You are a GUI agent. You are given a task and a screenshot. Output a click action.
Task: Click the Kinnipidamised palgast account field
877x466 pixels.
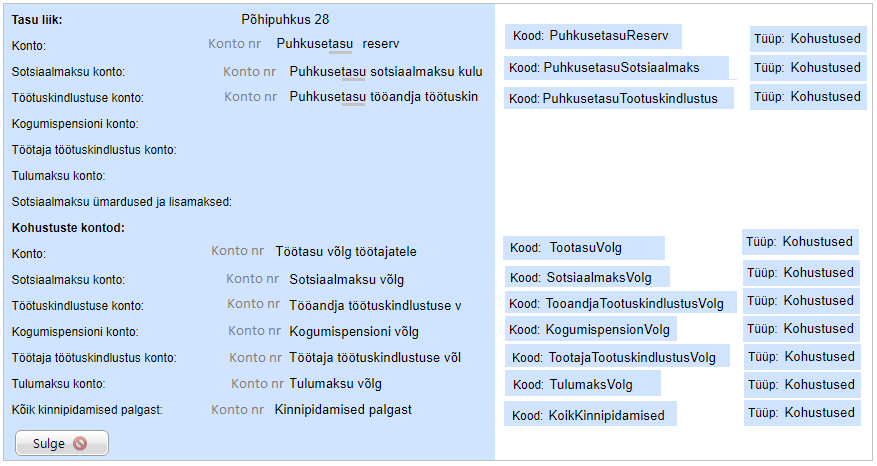click(x=343, y=409)
